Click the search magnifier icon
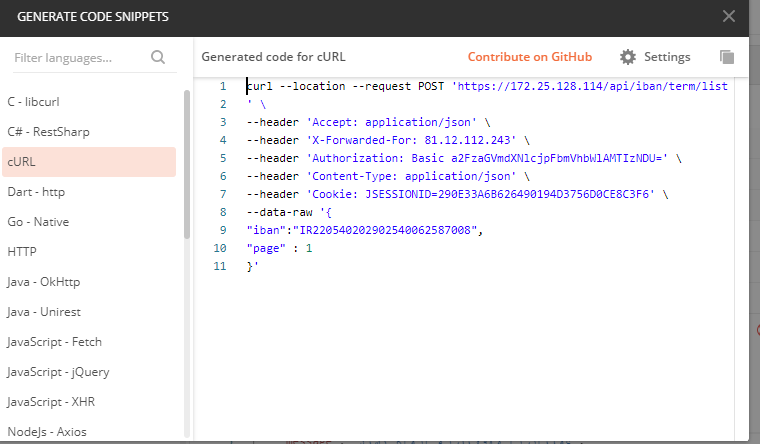Image resolution: width=763 pixels, height=444 pixels. click(158, 57)
